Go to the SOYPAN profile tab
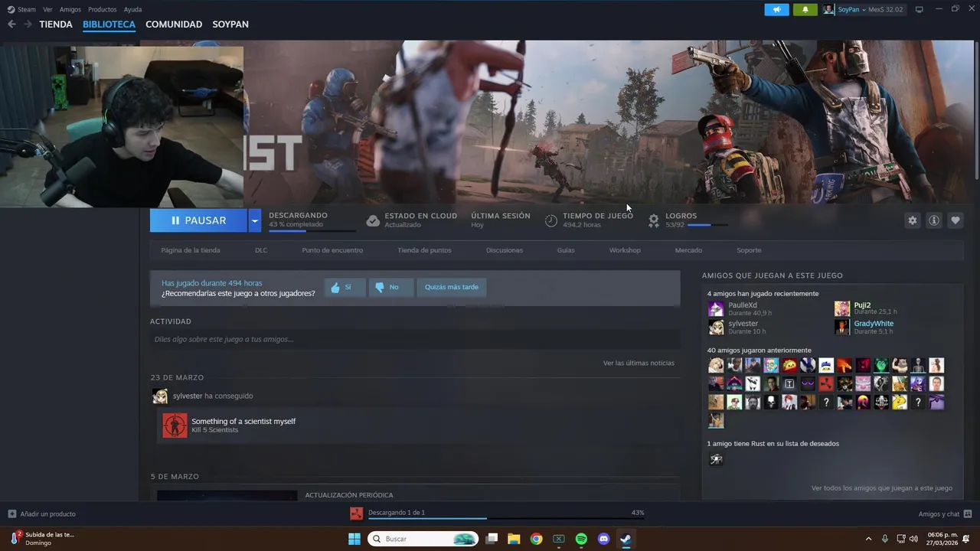The width and height of the screenshot is (980, 551). coord(230,24)
